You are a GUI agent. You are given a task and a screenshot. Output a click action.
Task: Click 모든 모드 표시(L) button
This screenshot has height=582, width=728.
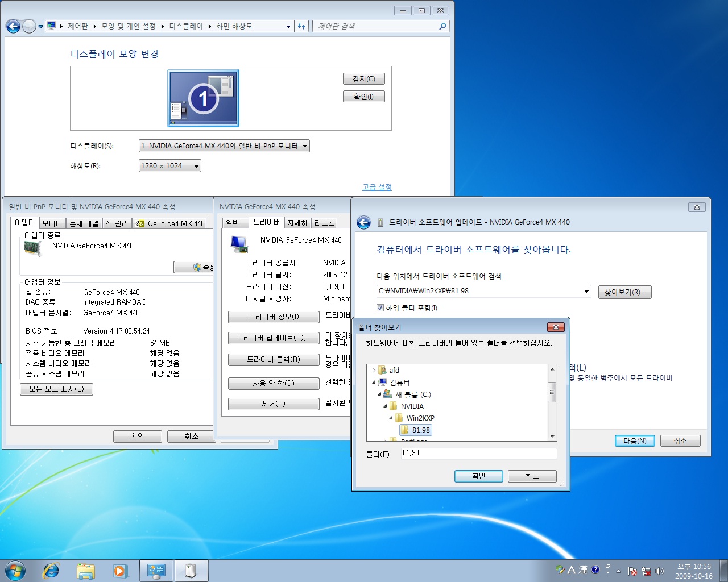pos(56,389)
